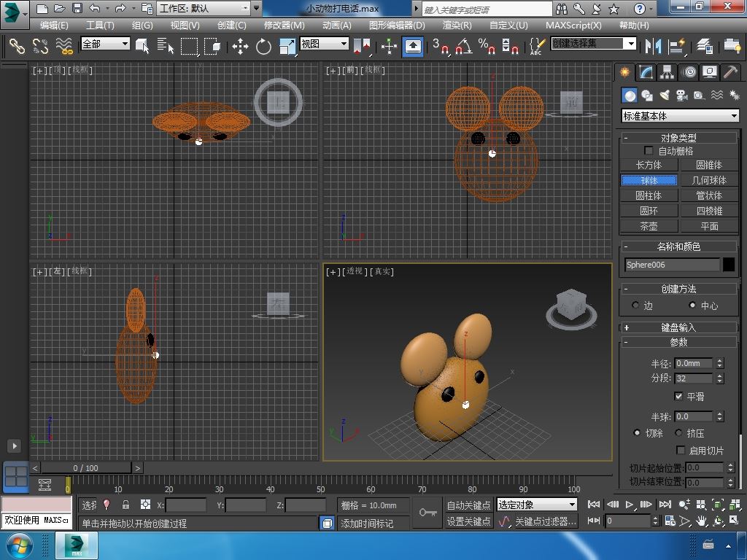Image resolution: width=747 pixels, height=560 pixels.
Task: Enable the 启用切片 checkbox
Action: point(681,450)
